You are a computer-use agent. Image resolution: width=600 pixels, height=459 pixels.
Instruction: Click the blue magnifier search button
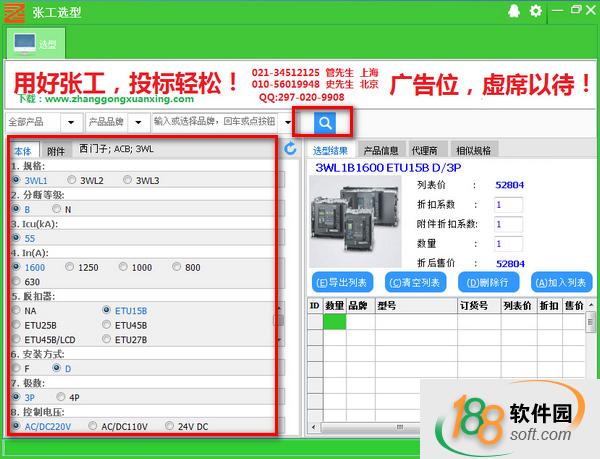pyautogui.click(x=325, y=123)
